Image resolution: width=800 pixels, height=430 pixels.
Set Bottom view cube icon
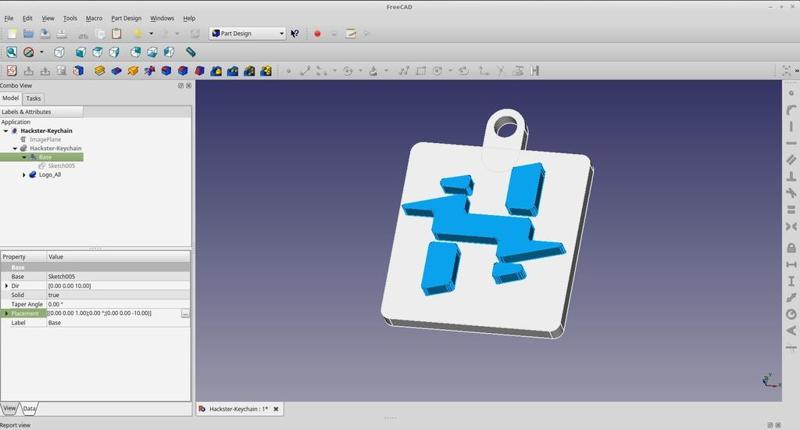[x=153, y=52]
